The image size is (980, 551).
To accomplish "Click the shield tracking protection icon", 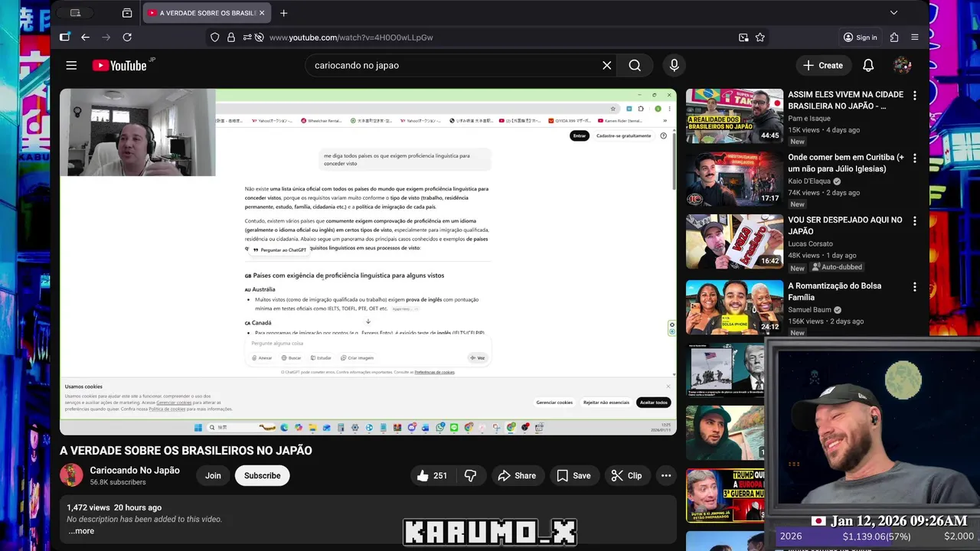I will [x=215, y=37].
